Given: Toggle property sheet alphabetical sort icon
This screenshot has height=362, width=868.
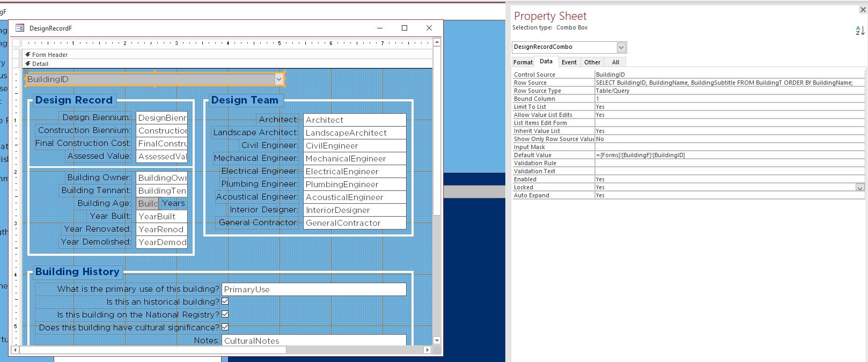Looking at the screenshot, I should click(860, 31).
